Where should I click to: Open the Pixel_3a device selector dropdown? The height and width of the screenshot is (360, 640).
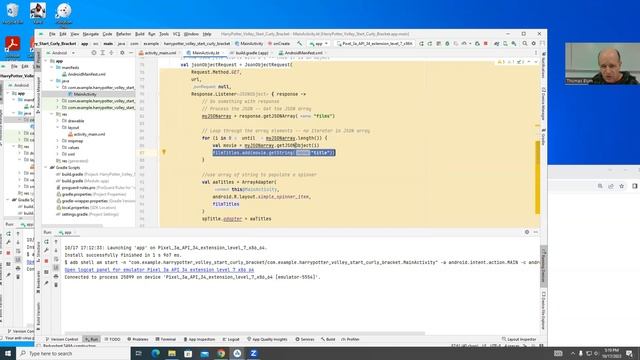coord(374,43)
